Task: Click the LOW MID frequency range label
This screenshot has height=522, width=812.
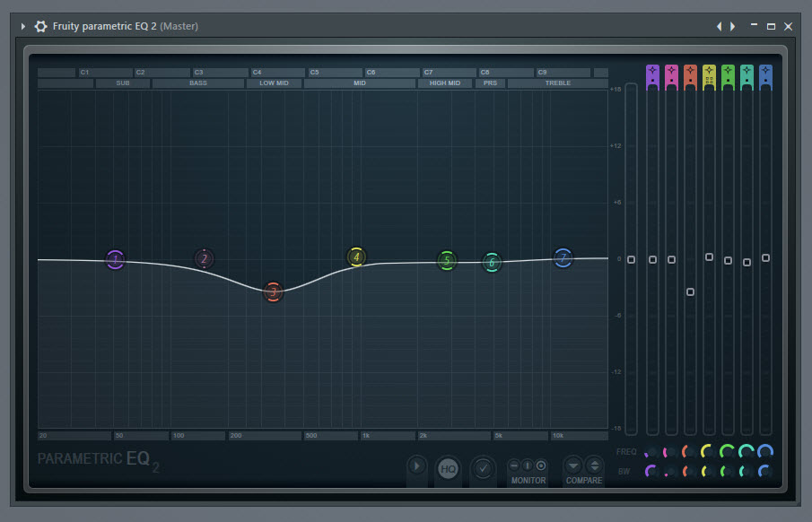Action: 274,83
